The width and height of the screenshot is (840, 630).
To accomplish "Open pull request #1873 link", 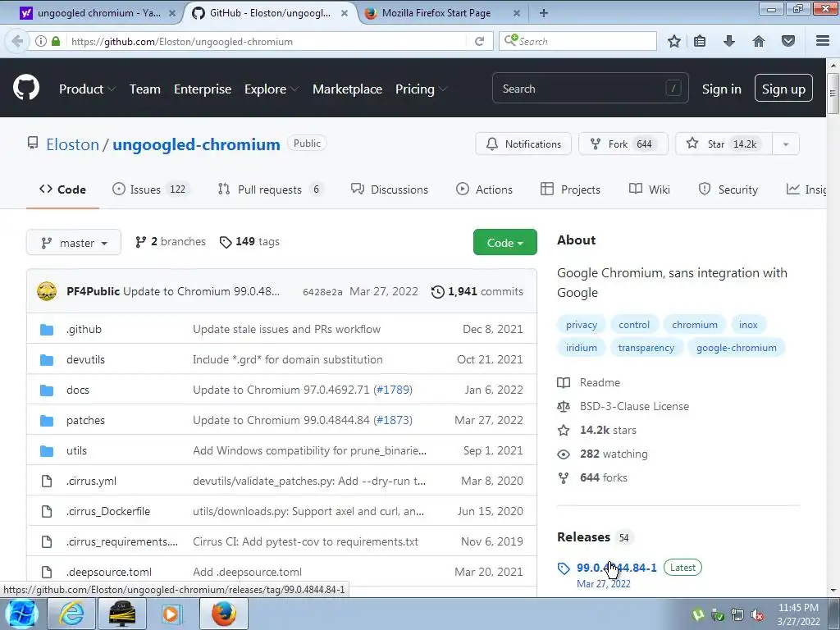I will (393, 420).
